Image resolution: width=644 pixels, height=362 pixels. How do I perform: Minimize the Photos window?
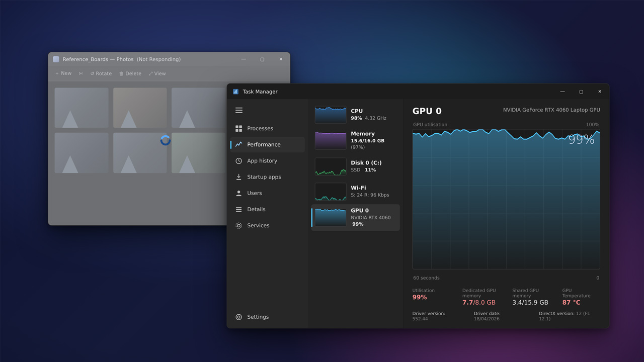(x=244, y=59)
